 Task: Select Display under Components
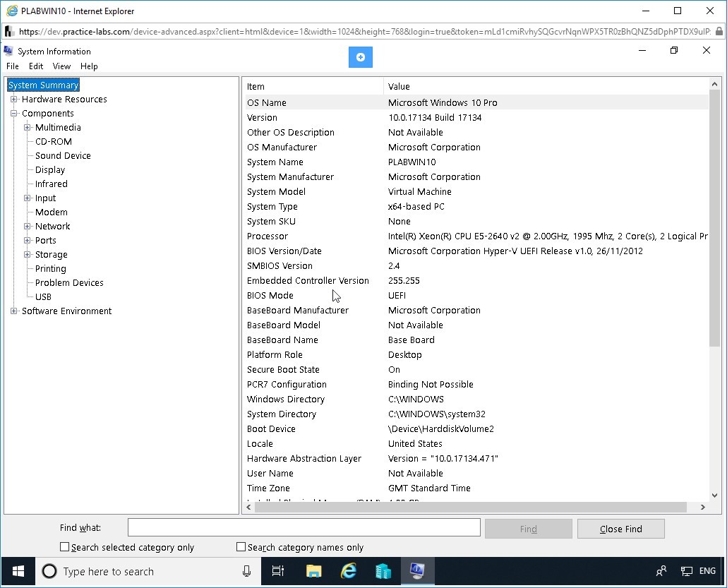click(50, 169)
